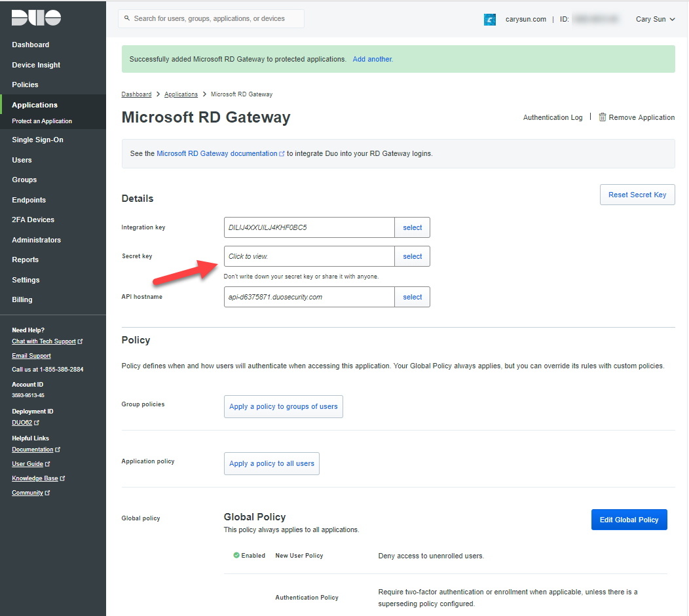Select Applications in the sidebar
This screenshot has width=689, height=616.
click(x=35, y=105)
